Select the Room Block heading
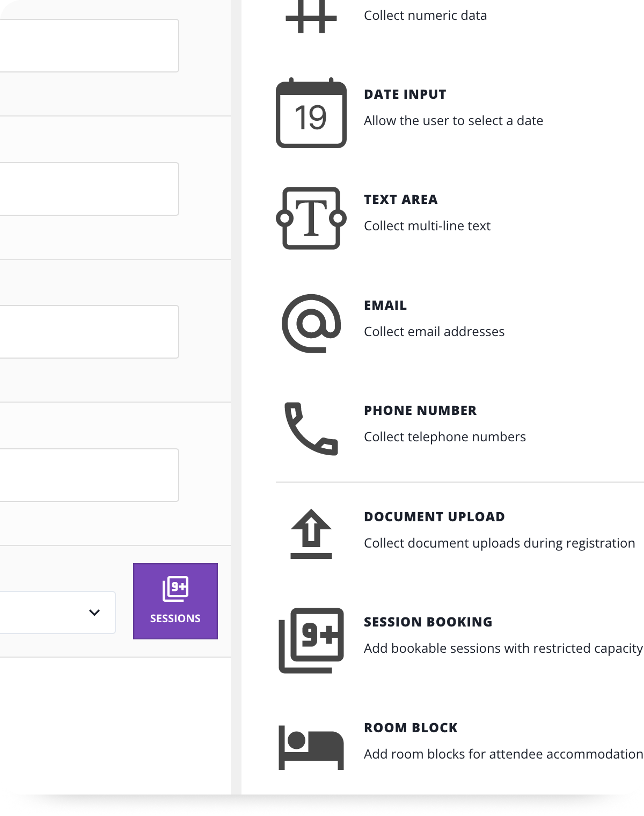The image size is (644, 816). [411, 728]
